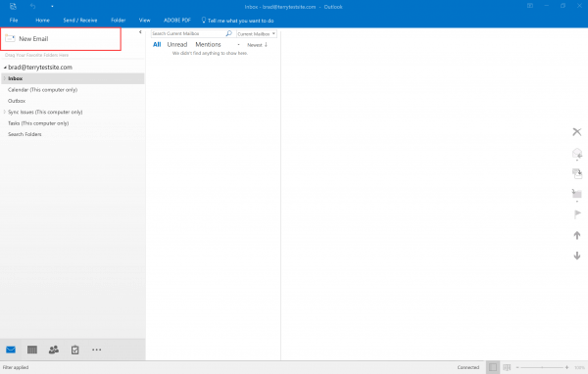Select Sync Issues (This computer only) folder

coord(45,112)
